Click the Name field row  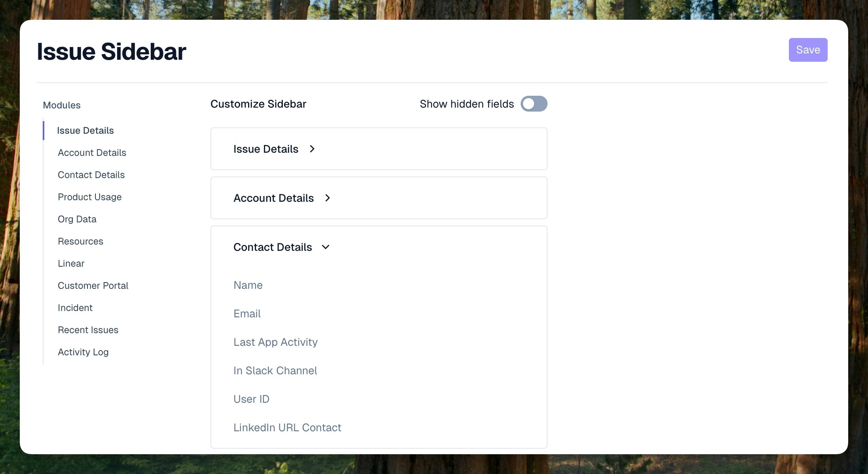click(248, 285)
